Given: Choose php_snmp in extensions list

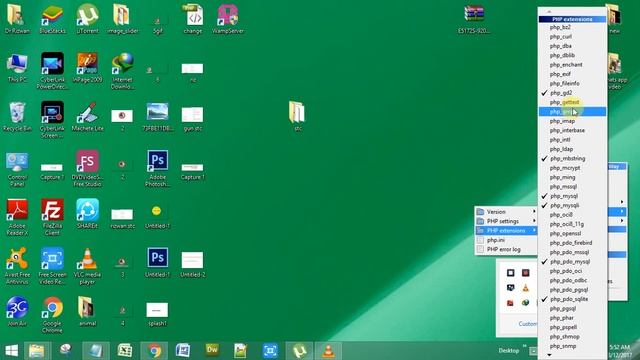Looking at the screenshot, I should click(x=572, y=346).
